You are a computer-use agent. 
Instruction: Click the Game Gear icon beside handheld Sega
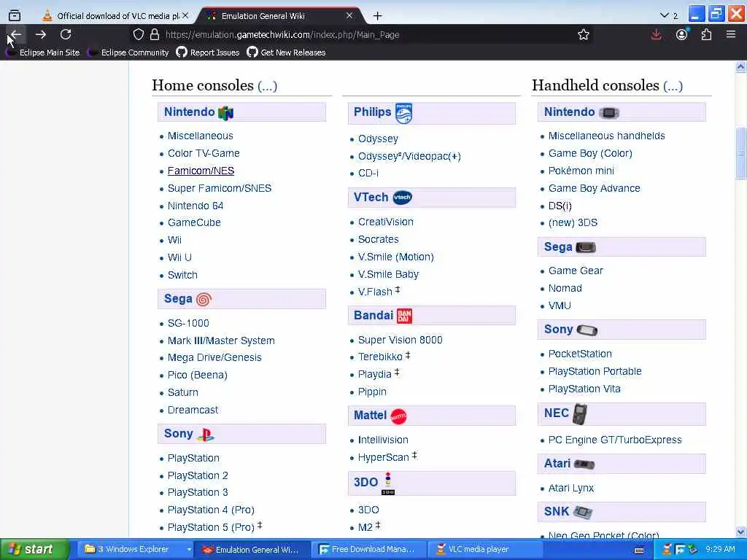coord(586,248)
